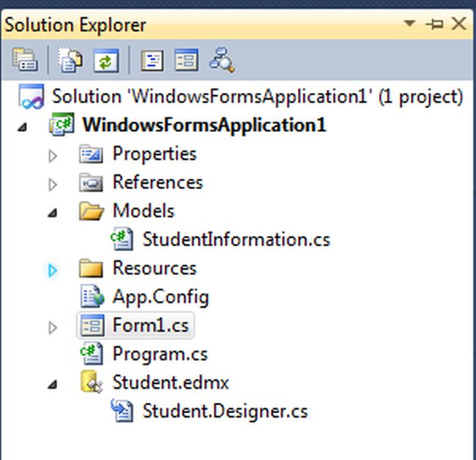Viewport: 476px width, 460px height.
Task: Select the App.Config file
Action: 160,297
